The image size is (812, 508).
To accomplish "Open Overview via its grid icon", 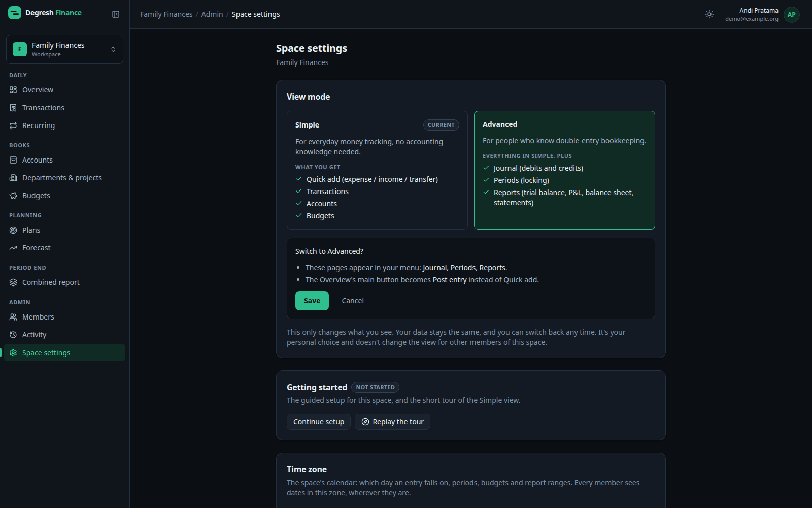I will click(13, 90).
